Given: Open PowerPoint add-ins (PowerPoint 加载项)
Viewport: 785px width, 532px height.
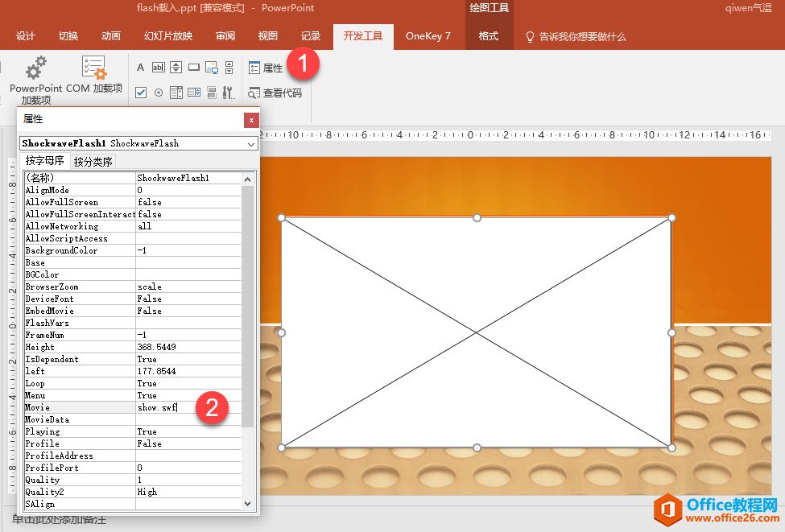Looking at the screenshot, I should 35,80.
